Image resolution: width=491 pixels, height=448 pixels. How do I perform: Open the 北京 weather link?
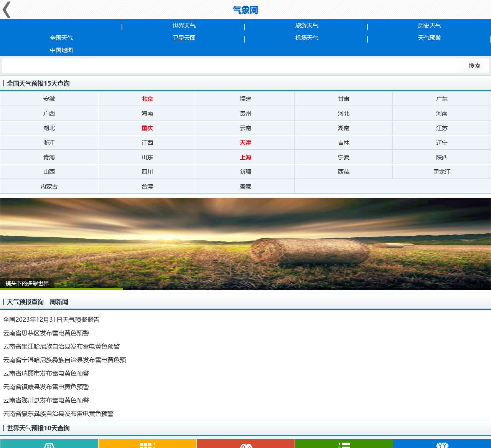click(147, 99)
